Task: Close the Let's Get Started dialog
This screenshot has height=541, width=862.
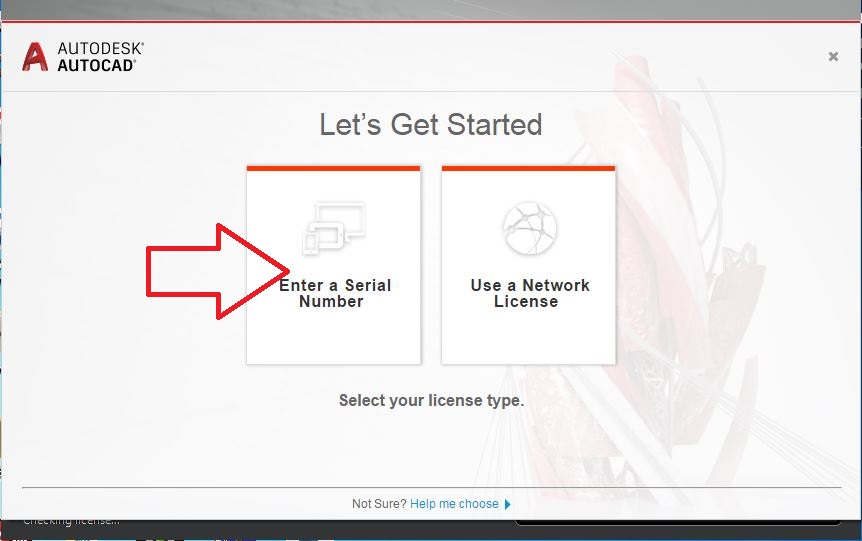Action: pyautogui.click(x=833, y=57)
